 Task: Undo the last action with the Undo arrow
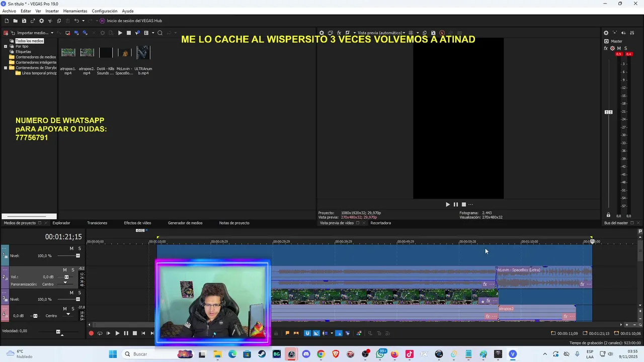(76, 21)
